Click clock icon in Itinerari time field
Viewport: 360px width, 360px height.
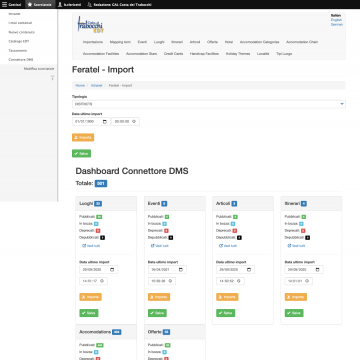click(x=307, y=281)
